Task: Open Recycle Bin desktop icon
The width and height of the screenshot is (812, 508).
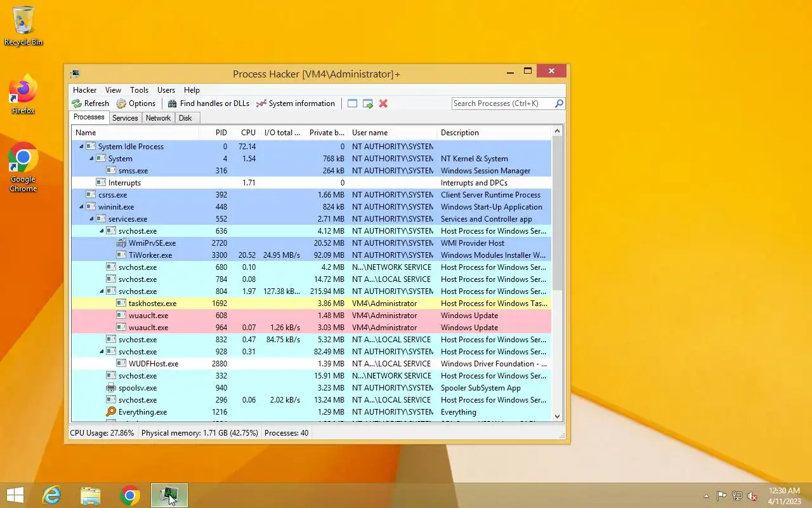Action: [x=23, y=26]
